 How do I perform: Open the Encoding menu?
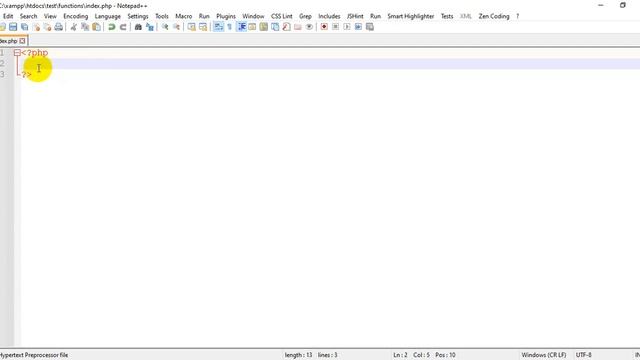coord(76,16)
